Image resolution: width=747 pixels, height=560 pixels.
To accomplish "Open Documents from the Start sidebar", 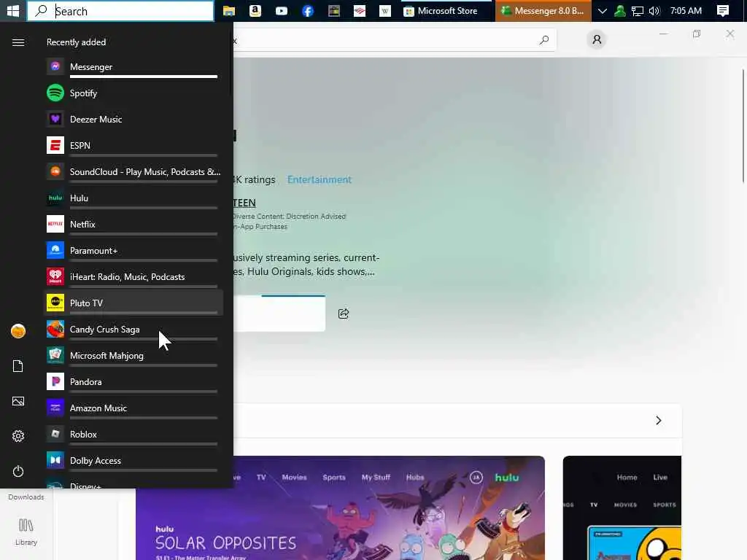I will pyautogui.click(x=18, y=366).
